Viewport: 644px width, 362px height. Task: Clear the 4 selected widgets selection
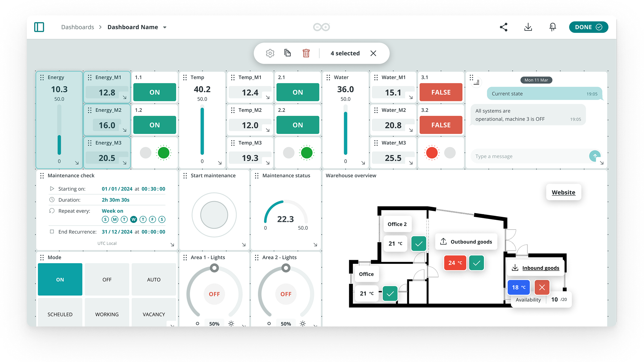pos(373,53)
